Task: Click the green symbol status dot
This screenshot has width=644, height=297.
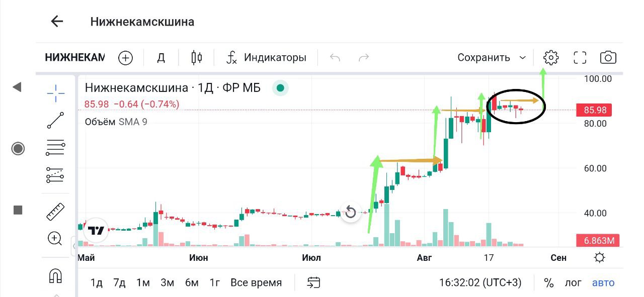Action: (x=281, y=88)
